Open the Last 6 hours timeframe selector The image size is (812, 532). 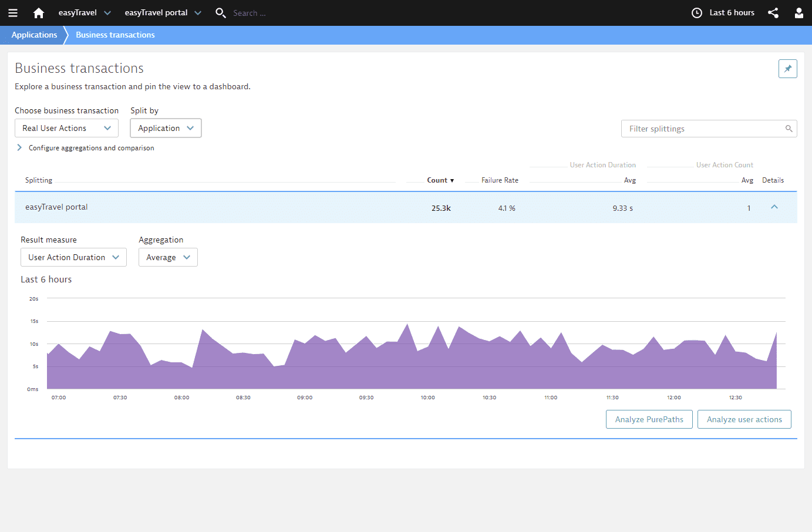[x=732, y=13]
